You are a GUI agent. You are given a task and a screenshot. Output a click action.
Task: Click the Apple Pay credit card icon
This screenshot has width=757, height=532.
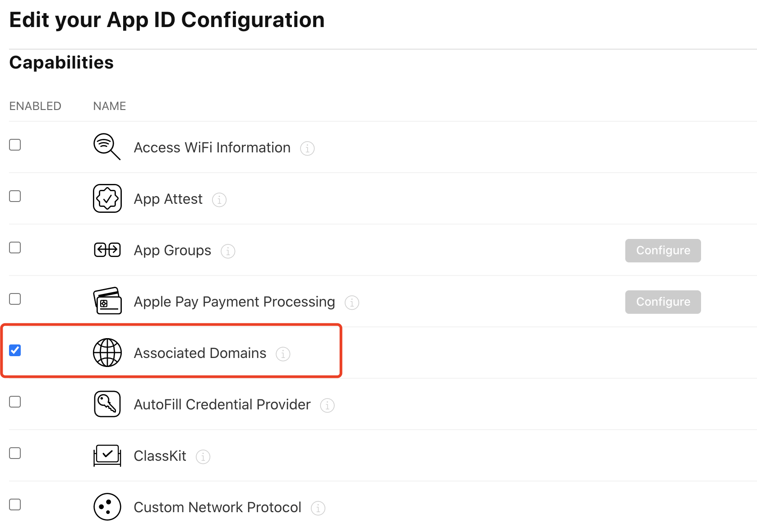pyautogui.click(x=107, y=301)
